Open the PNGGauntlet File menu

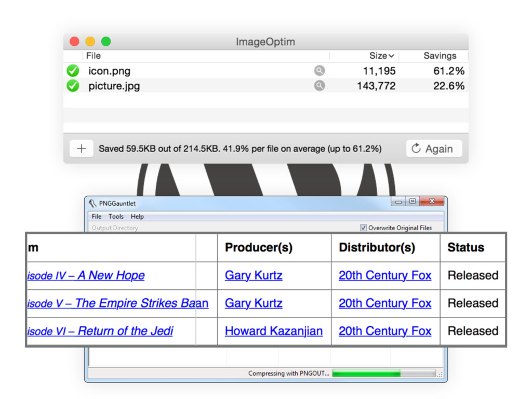point(96,217)
